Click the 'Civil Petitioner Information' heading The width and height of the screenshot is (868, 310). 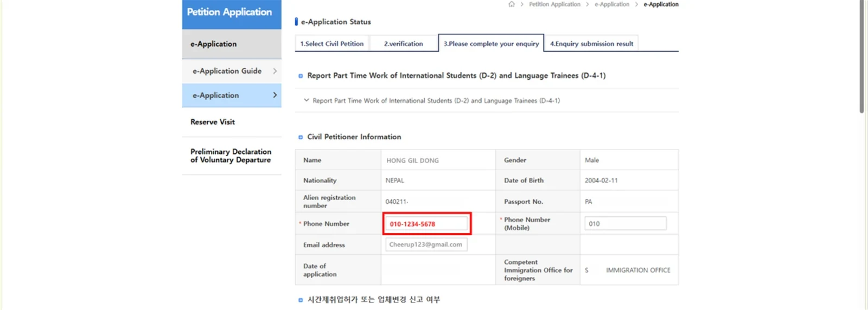pyautogui.click(x=354, y=137)
